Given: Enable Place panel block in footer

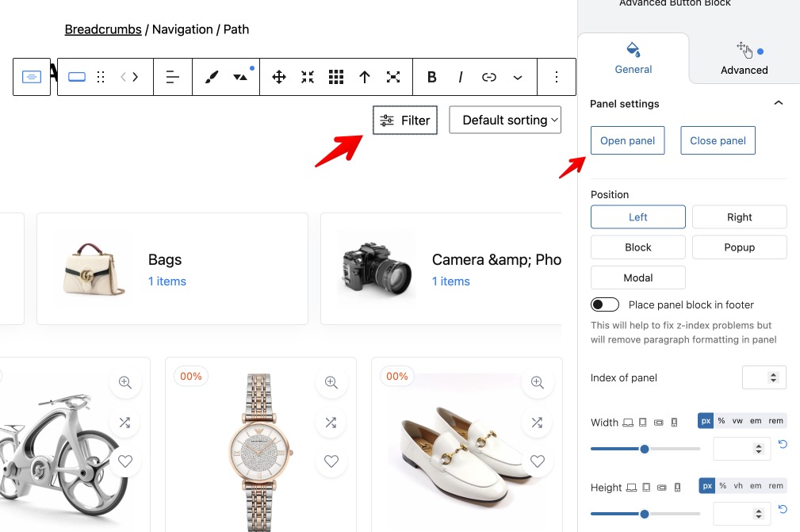Looking at the screenshot, I should 605,305.
